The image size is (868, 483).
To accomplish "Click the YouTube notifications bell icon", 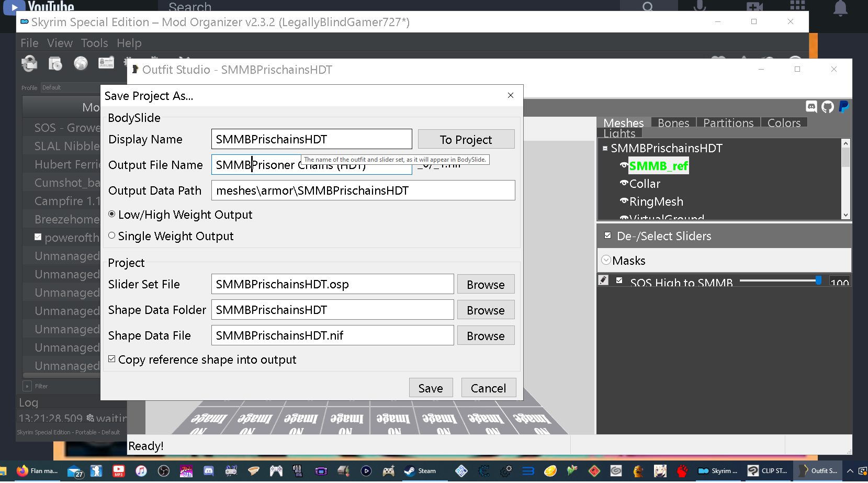I will click(x=840, y=8).
